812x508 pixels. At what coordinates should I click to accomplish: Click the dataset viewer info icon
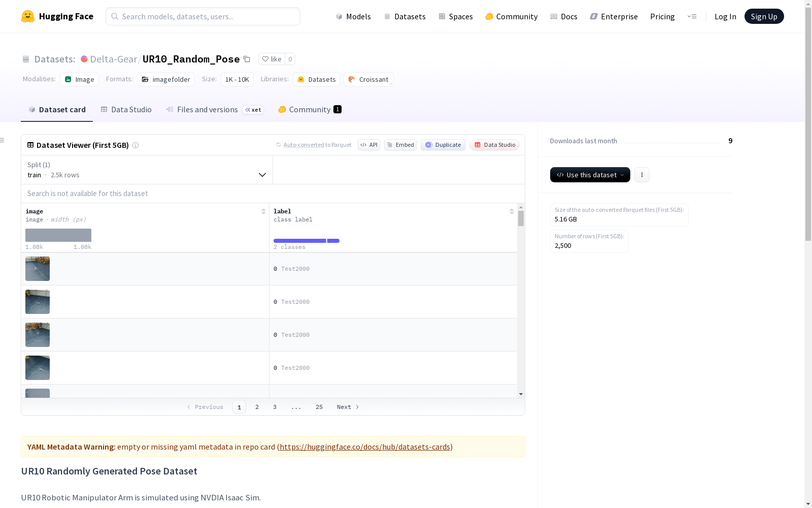coord(136,145)
